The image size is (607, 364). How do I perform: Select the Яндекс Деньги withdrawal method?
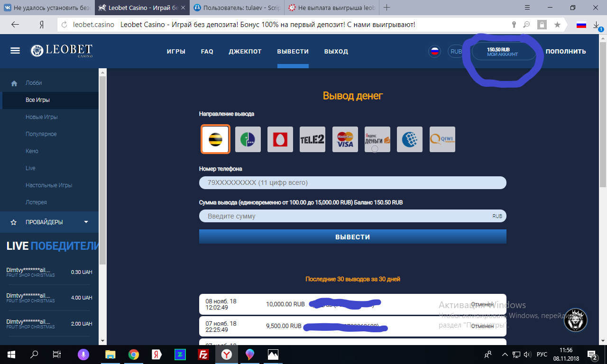pos(377,139)
